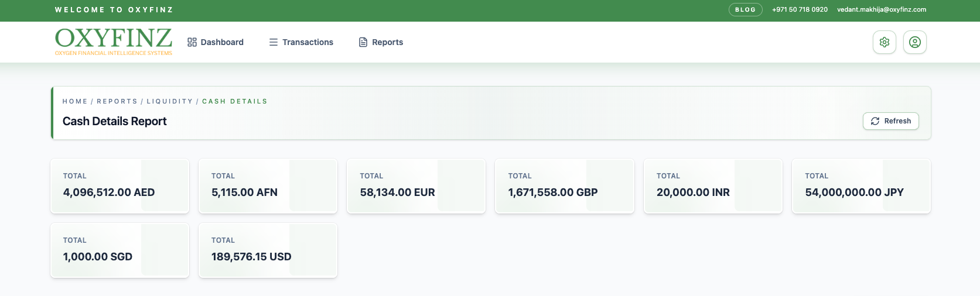Screen dimensions: 980x296
Task: Select the 189,576.15 USD total card
Action: (268, 250)
